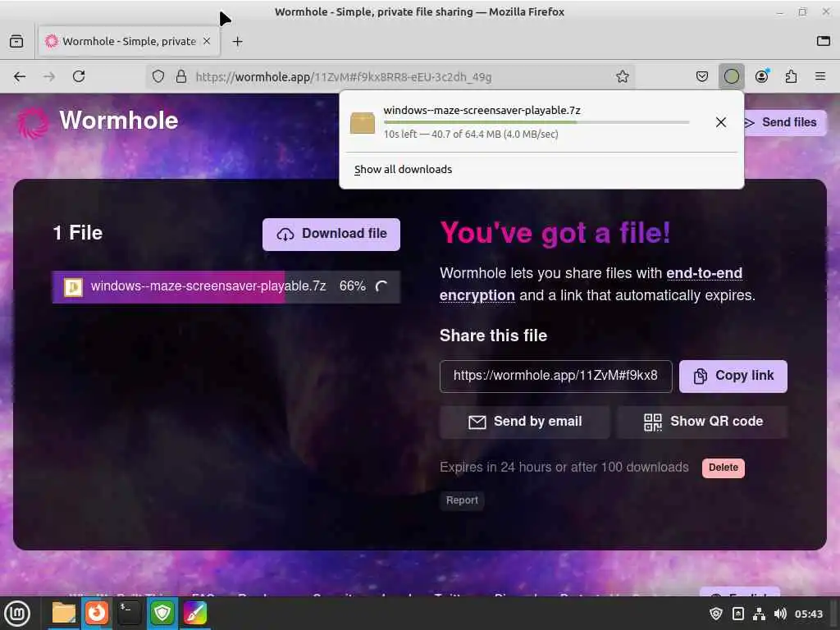Open the file manager from taskbar

(x=63, y=613)
